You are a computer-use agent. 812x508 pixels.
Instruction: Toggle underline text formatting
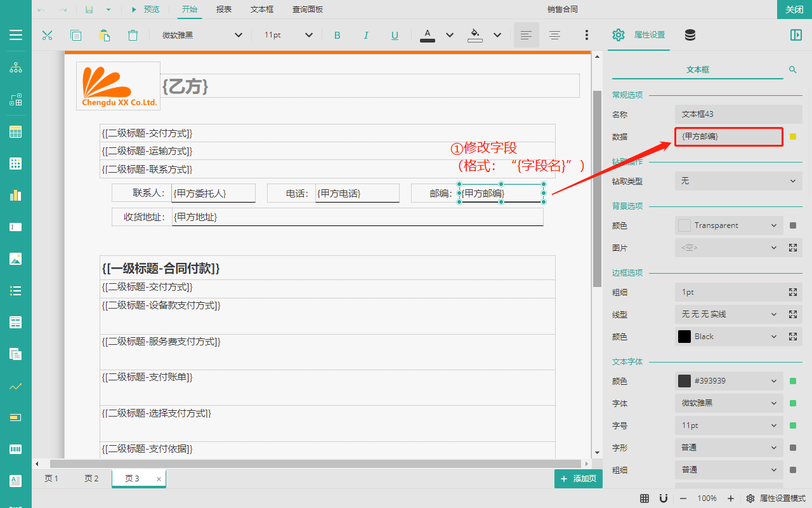pos(395,36)
